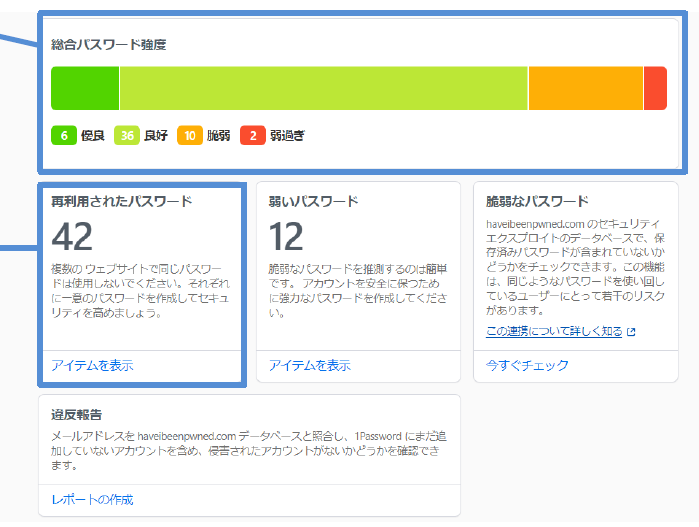The height and width of the screenshot is (527, 699).
Task: Click the 違反報告 heading
Action: (77, 415)
